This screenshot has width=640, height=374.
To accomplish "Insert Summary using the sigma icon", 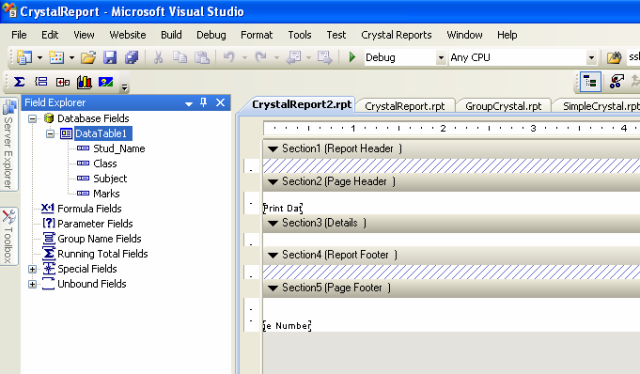I will [x=19, y=82].
